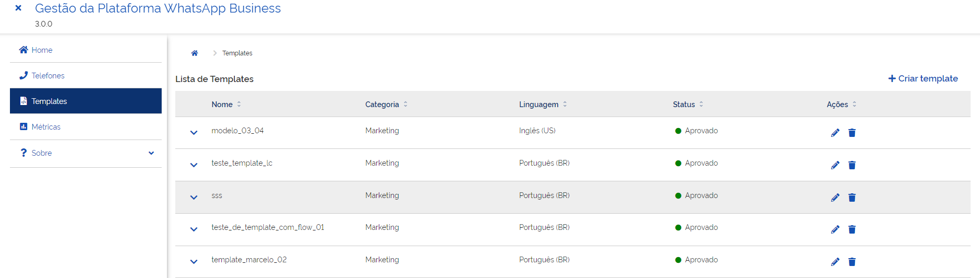Click the home icon in the breadcrumb
This screenshot has width=980, height=278.
click(x=195, y=53)
